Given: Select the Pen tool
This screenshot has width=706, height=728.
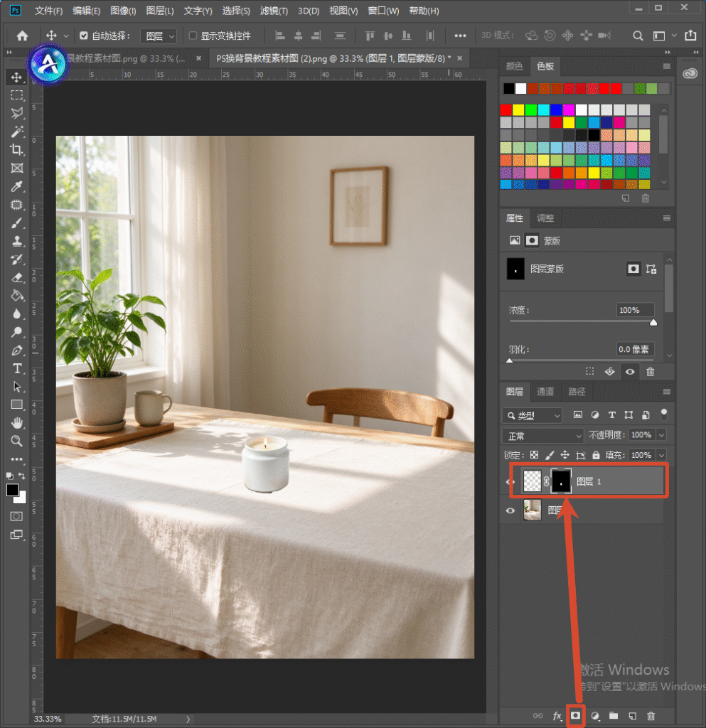Looking at the screenshot, I should (x=17, y=350).
